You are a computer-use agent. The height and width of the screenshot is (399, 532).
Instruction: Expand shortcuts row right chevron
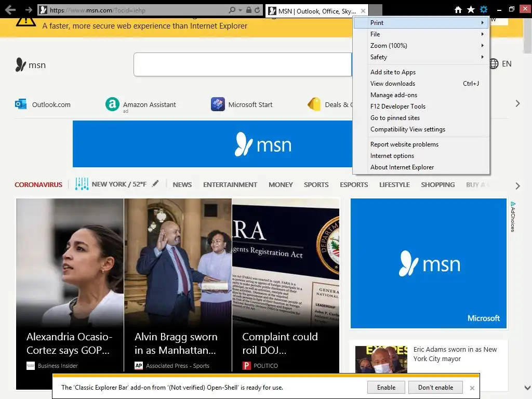pyautogui.click(x=517, y=103)
